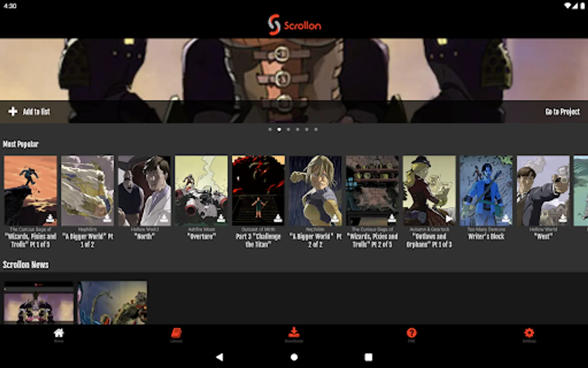Screen dimensions: 588x368
Task: Tap the battery icon in status bar
Action: click(x=582, y=6)
